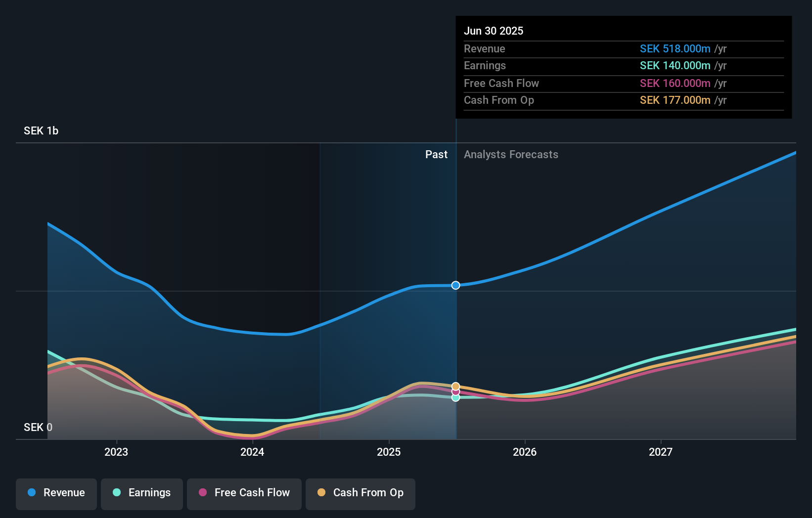The width and height of the screenshot is (812, 518).
Task: Click the 2025 axis label
Action: tap(389, 451)
